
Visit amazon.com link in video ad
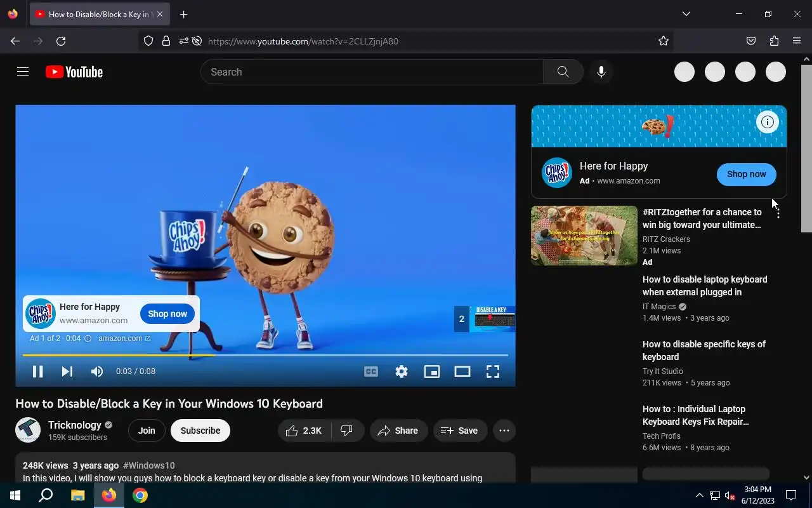124,338
